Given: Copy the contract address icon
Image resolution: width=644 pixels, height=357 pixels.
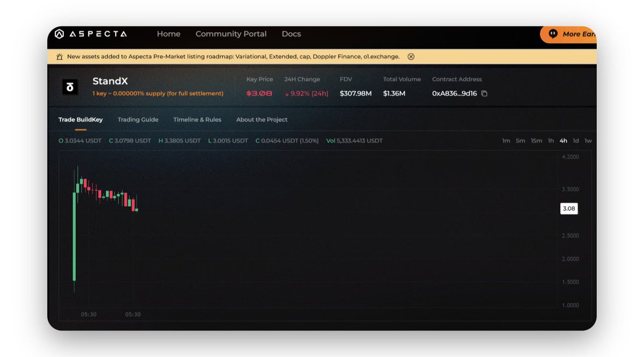Looking at the screenshot, I should (484, 93).
